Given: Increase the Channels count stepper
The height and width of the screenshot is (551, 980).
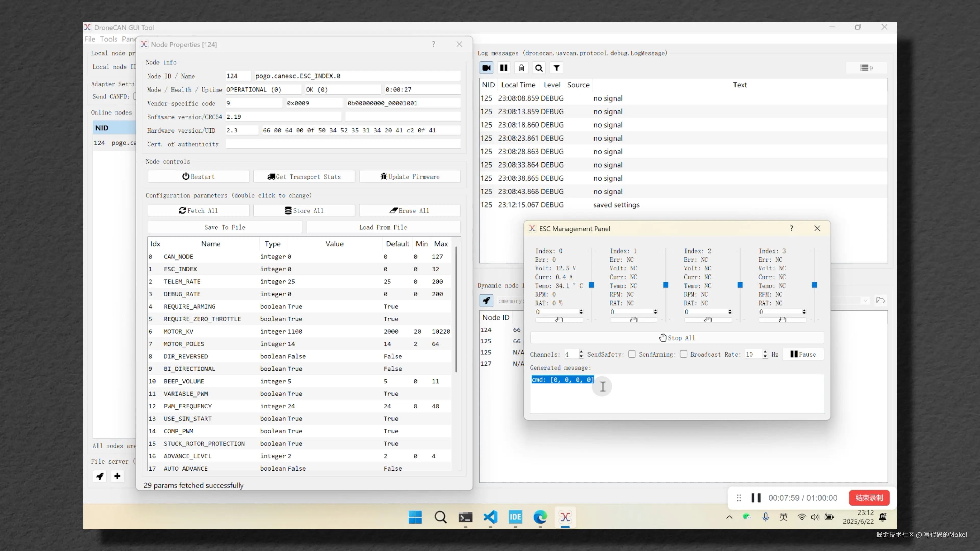Looking at the screenshot, I should click(x=581, y=352).
